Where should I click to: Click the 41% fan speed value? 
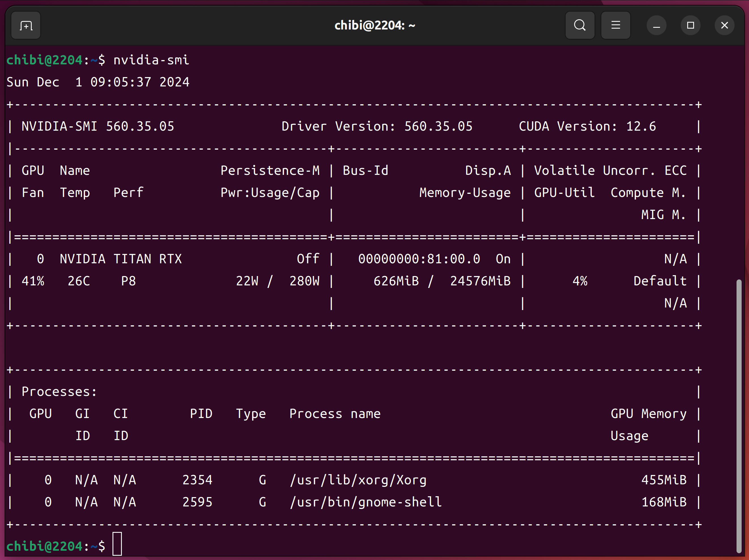click(x=33, y=281)
